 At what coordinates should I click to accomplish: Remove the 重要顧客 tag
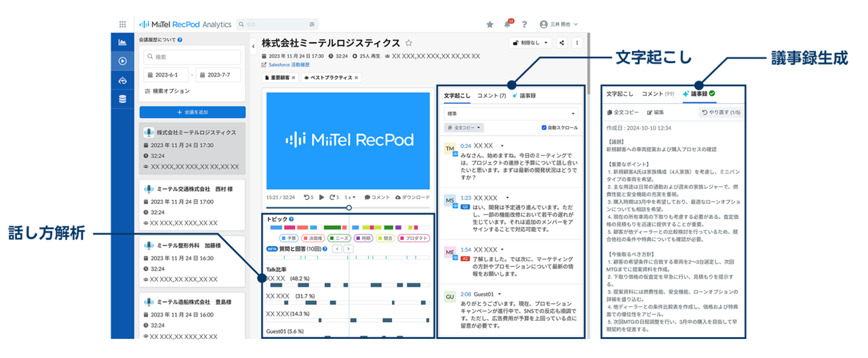pos(294,78)
